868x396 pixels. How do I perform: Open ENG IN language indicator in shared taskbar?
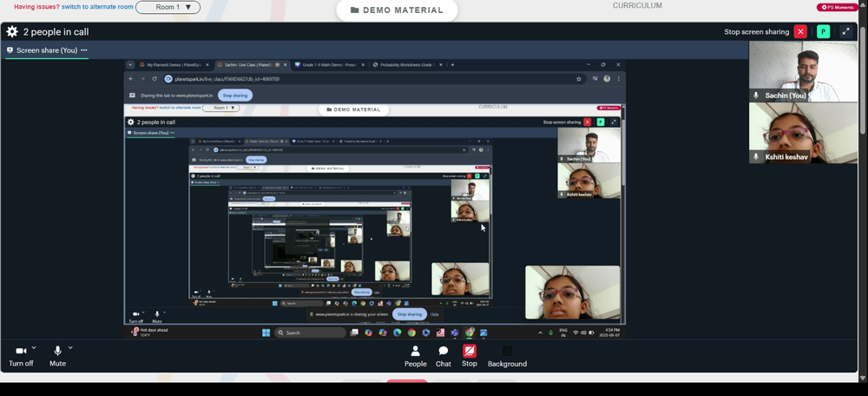(563, 333)
